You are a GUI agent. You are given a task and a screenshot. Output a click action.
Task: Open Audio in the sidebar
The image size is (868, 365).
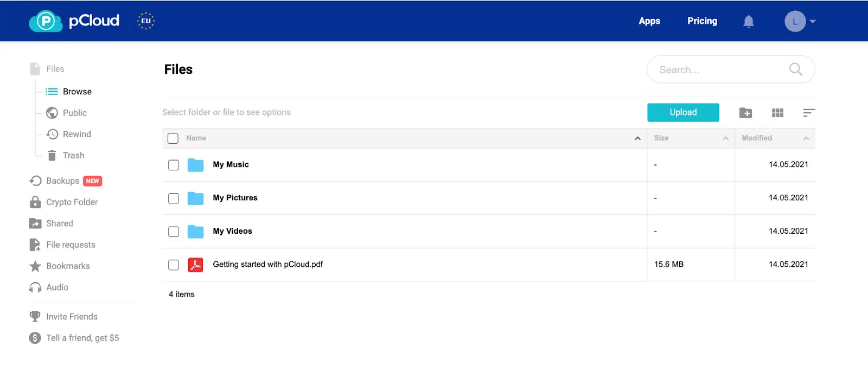[x=57, y=287]
